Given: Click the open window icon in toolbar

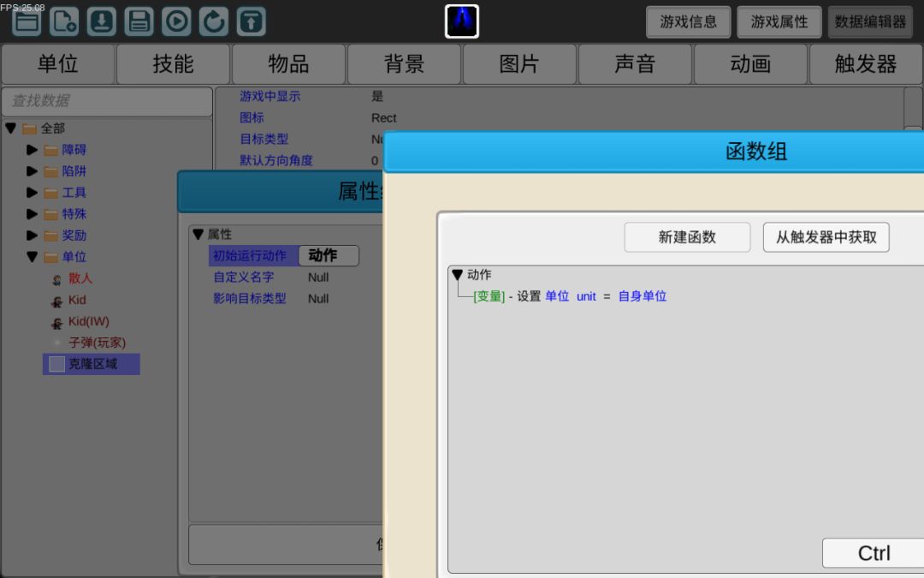Looking at the screenshot, I should click(27, 21).
